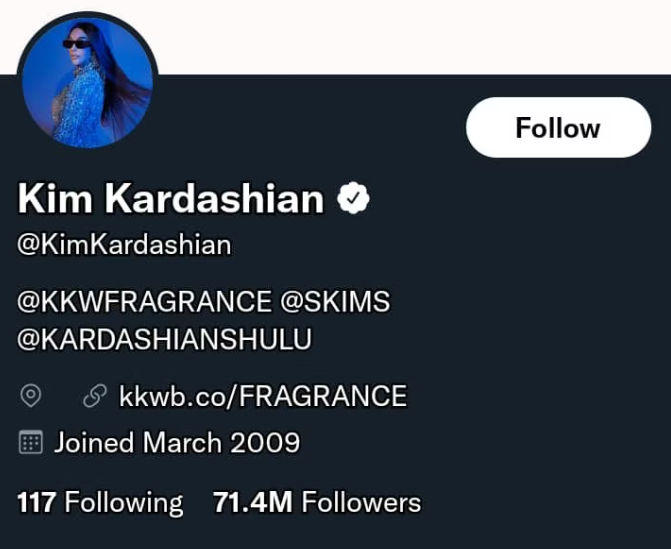Click the location pin icon

(x=31, y=396)
